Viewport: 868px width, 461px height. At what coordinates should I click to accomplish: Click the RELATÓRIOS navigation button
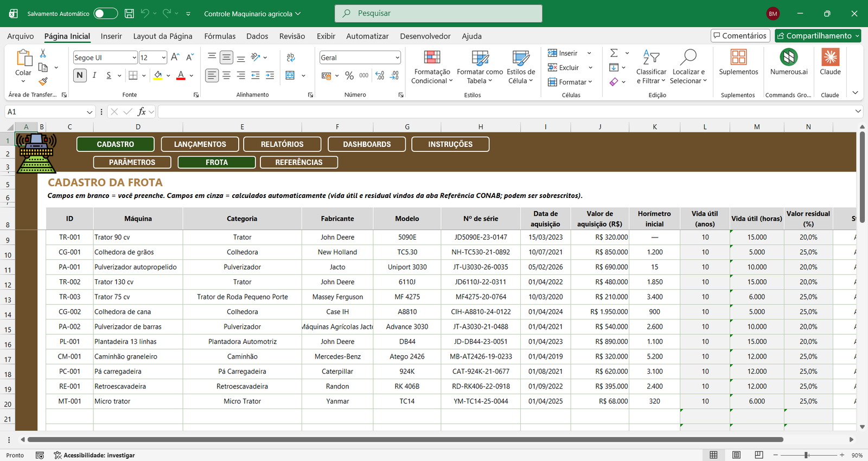pos(282,144)
